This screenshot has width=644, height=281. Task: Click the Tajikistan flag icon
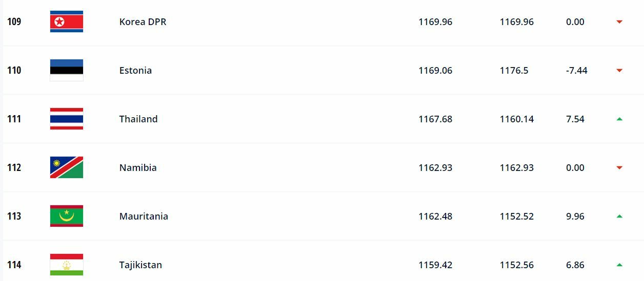pyautogui.click(x=67, y=265)
